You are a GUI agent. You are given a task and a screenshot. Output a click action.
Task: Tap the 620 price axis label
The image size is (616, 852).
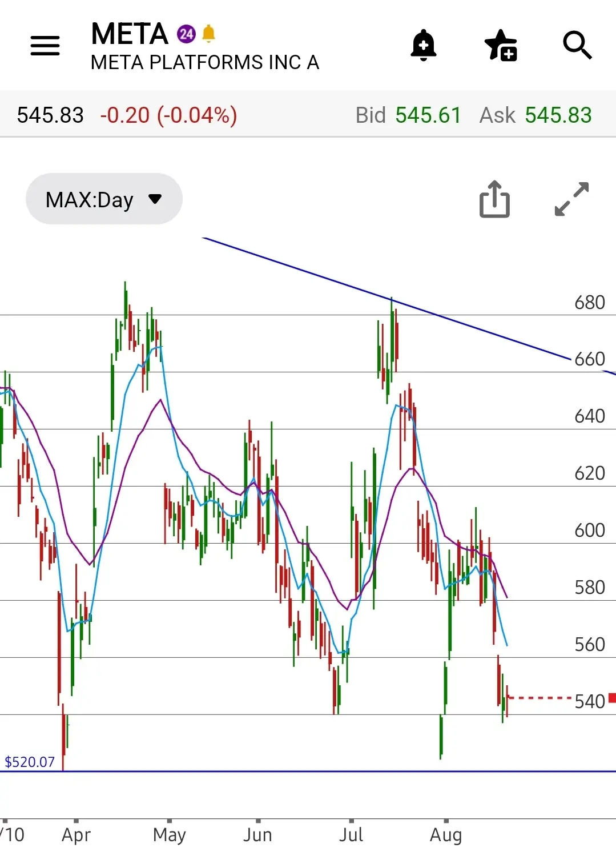tap(589, 473)
